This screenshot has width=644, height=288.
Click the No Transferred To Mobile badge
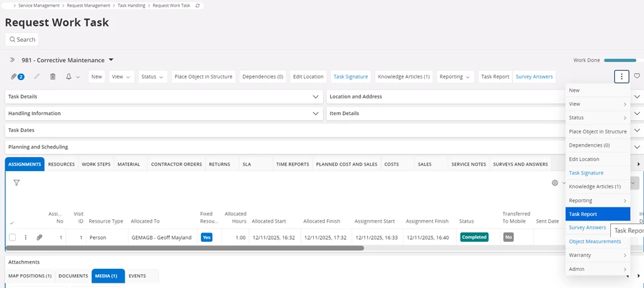click(x=509, y=237)
